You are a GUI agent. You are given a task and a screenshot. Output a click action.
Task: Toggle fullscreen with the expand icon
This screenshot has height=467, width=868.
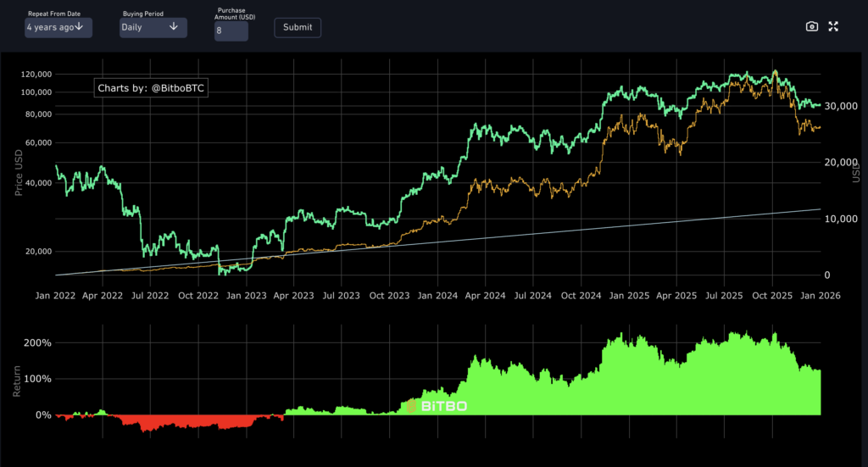coord(833,27)
